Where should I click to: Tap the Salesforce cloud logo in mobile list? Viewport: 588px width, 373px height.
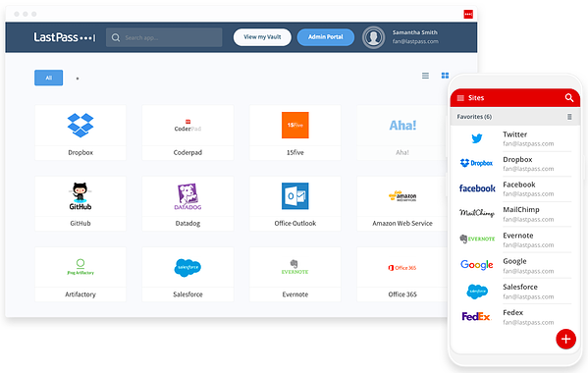pyautogui.click(x=477, y=291)
